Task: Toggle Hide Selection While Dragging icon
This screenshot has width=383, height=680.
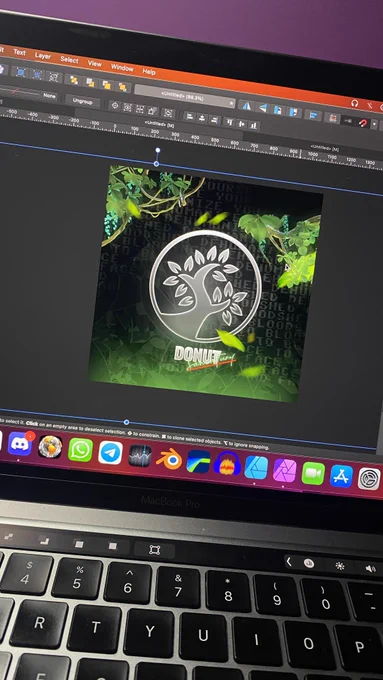Action: 128,107
